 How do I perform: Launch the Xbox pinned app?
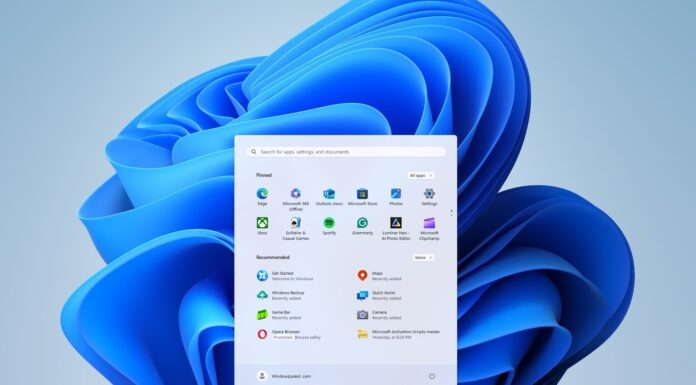click(262, 226)
